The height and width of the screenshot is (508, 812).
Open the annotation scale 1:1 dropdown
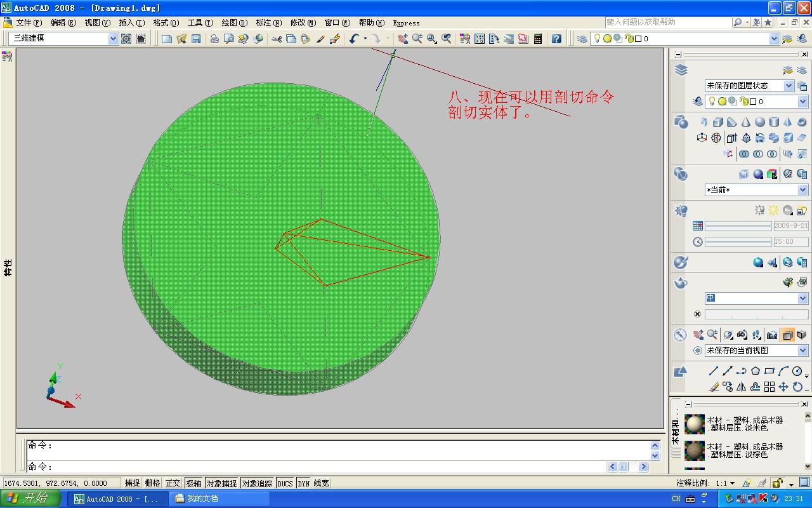tap(725, 483)
